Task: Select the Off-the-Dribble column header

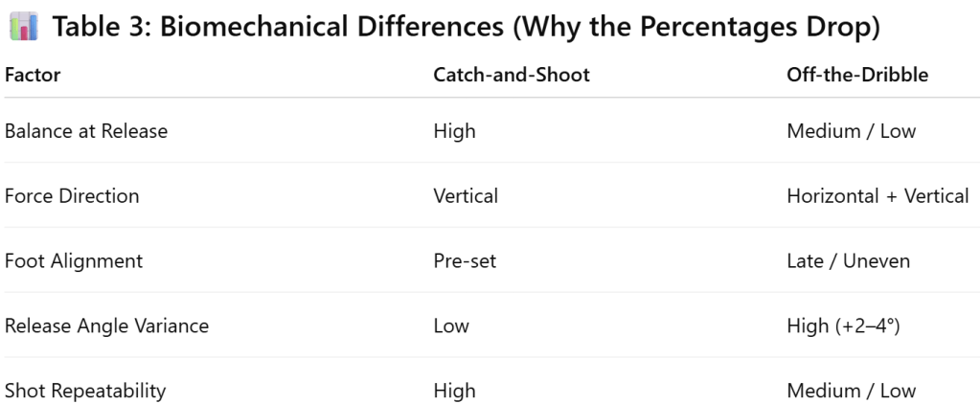Action: 856,75
